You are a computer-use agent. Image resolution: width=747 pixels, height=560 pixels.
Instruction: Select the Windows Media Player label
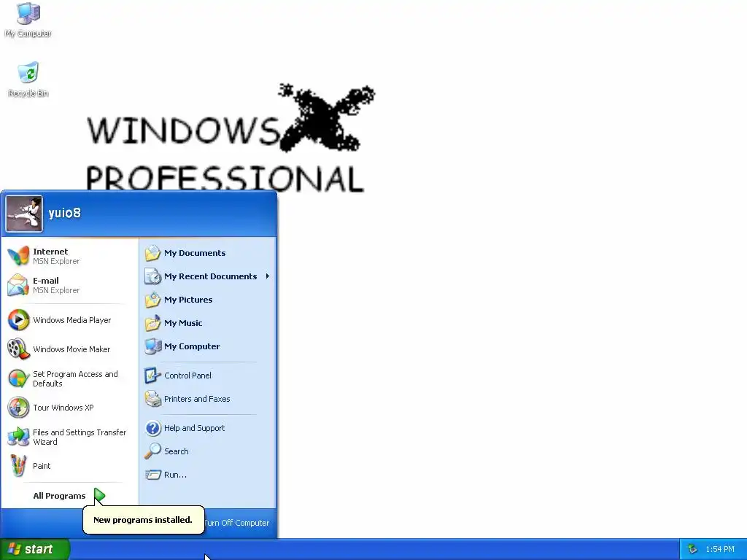point(72,320)
